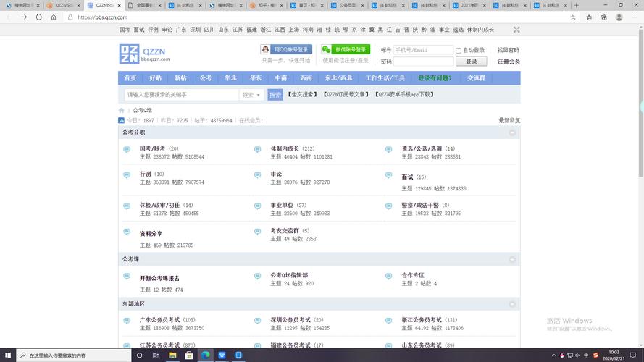644x362 pixels.
Task: Click the green WeChat login icon
Action: point(326,49)
